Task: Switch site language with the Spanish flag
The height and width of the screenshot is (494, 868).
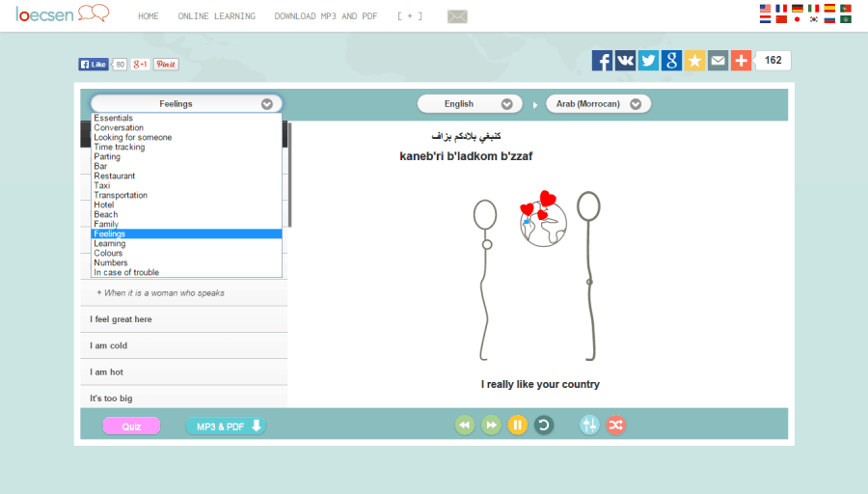Action: [x=829, y=9]
